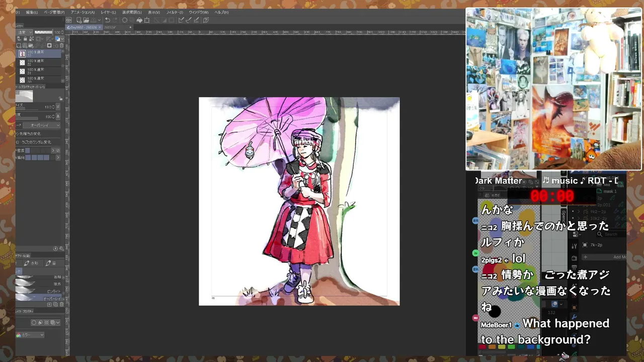Toggle the layer color swatch button
Image resolution: width=644 pixels, height=362 pixels.
[x=57, y=39]
